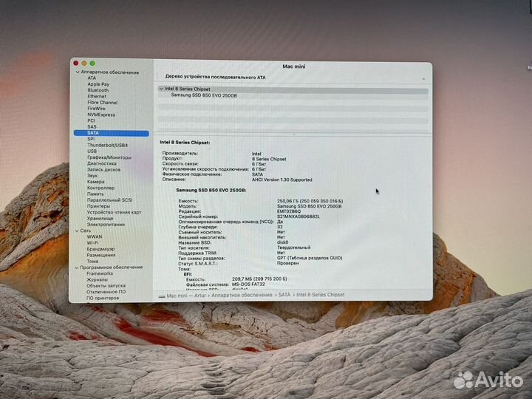Image resolution: width=532 pixels, height=399 pixels.
Task: Click the capacity value 250,06 ГБ
Action: (x=310, y=201)
